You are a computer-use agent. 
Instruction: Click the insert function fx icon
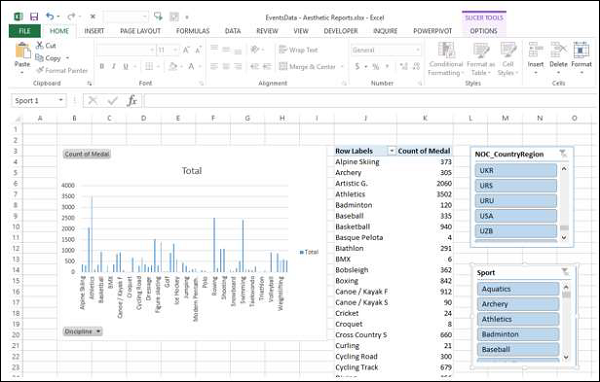pyautogui.click(x=132, y=101)
